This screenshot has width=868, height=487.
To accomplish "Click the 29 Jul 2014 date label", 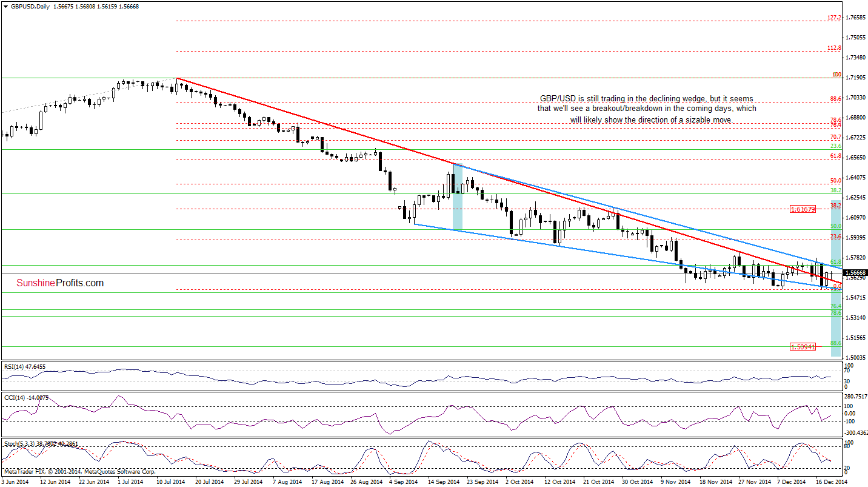I will point(249,482).
